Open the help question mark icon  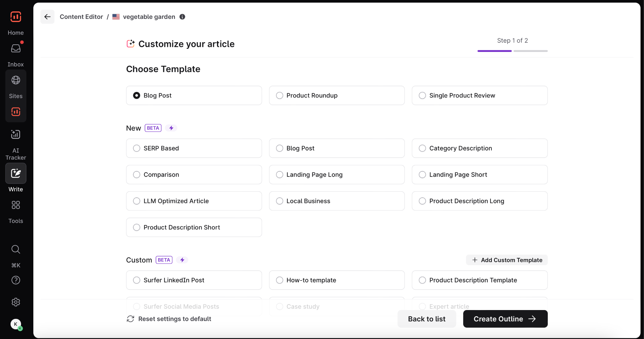tap(16, 280)
